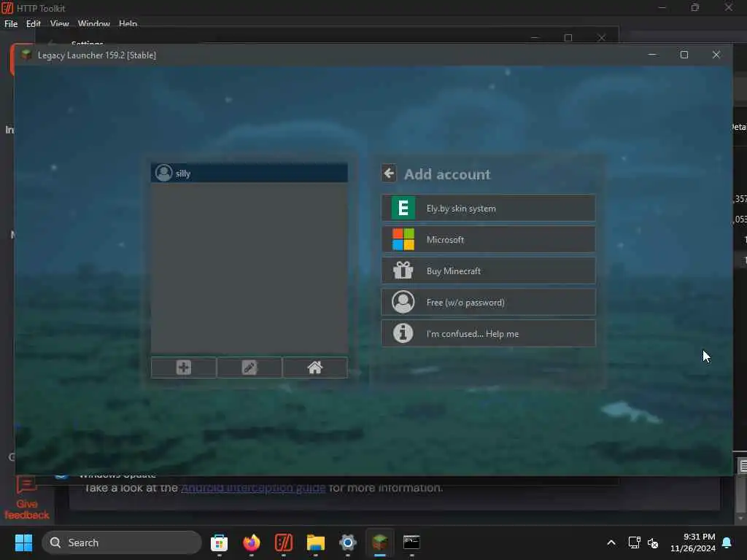
Task: Switch to HTTP Toolkit taskbar icon
Action: [x=284, y=542]
